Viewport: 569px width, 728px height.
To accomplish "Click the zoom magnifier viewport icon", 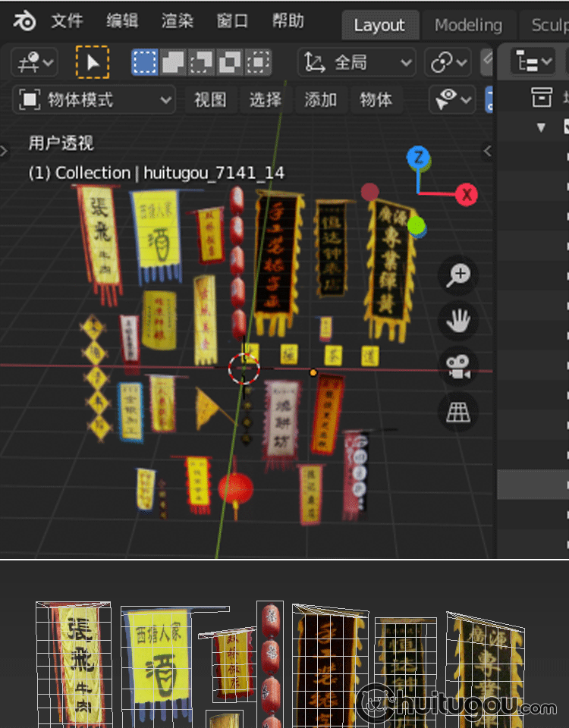I will click(458, 275).
